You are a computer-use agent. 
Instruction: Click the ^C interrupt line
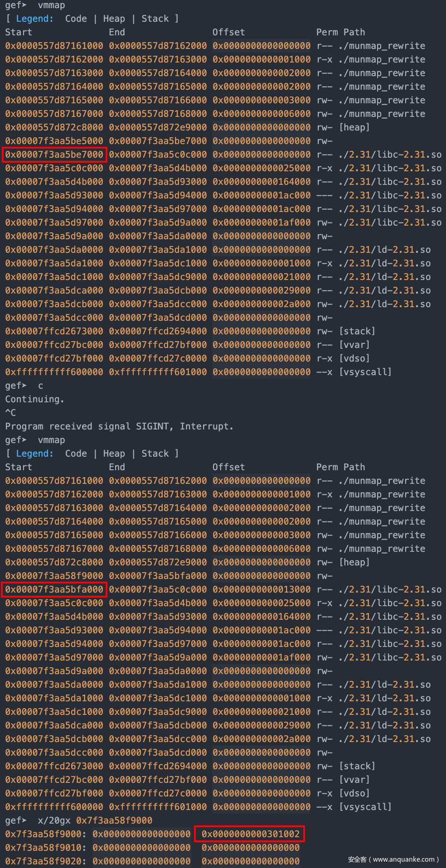[10, 413]
